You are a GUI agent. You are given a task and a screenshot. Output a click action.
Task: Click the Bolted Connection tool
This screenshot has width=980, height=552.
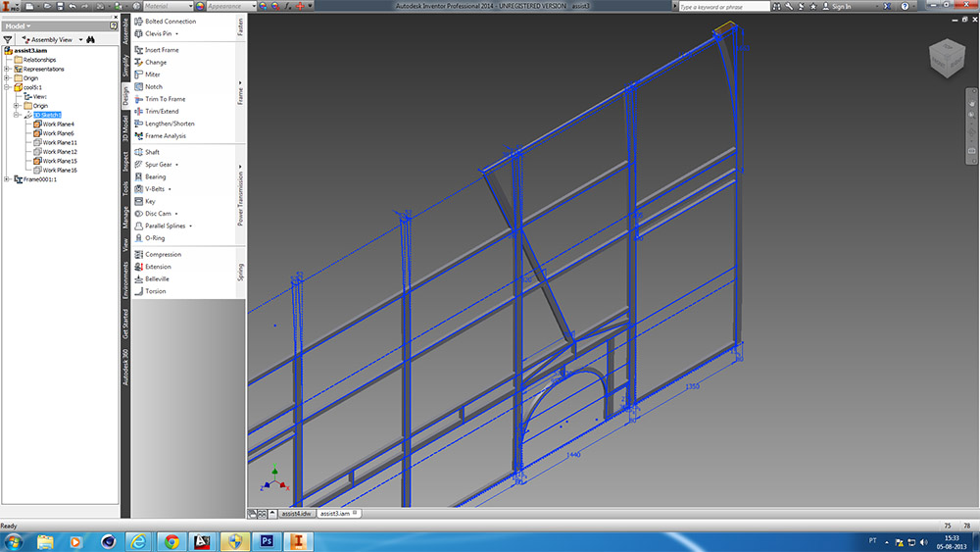tap(166, 22)
